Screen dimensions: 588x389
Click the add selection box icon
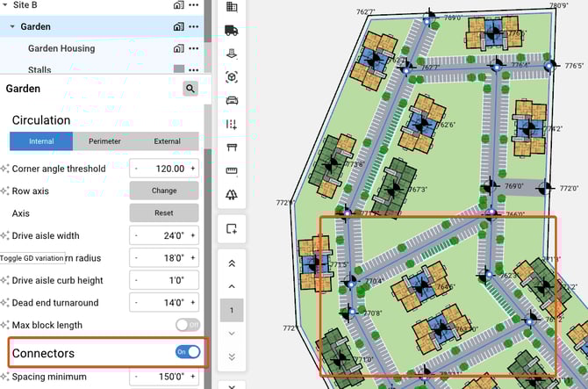pyautogui.click(x=232, y=229)
